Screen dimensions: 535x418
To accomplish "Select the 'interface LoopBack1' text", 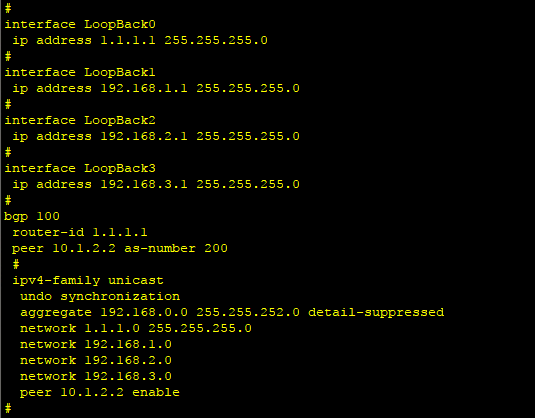I will (x=80, y=72).
